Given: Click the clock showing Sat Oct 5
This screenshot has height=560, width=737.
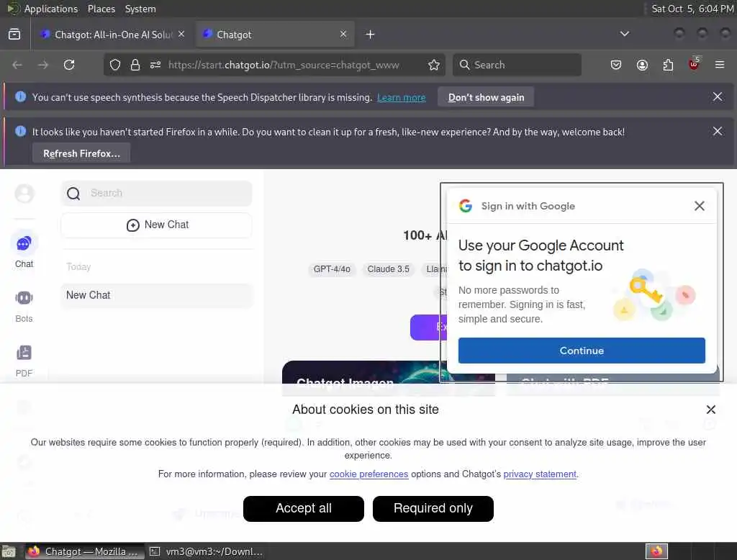Looking at the screenshot, I should [x=692, y=9].
